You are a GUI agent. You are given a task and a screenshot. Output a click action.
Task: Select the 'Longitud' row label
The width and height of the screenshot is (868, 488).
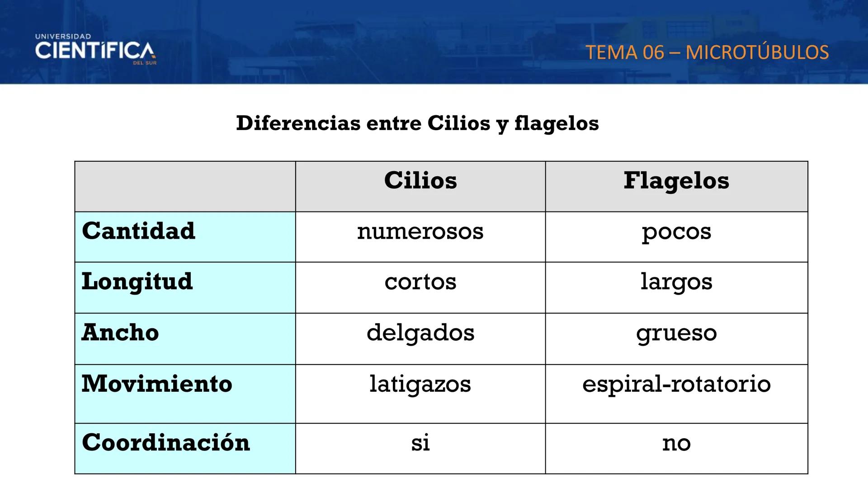[x=137, y=282]
